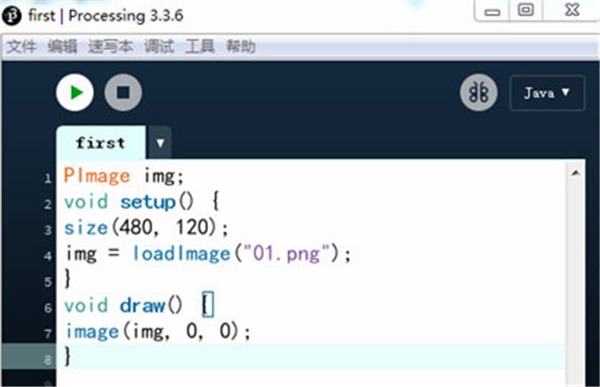This screenshot has width=600, height=387.
Task: Click the editor scrollbar up arrow
Action: click(575, 173)
